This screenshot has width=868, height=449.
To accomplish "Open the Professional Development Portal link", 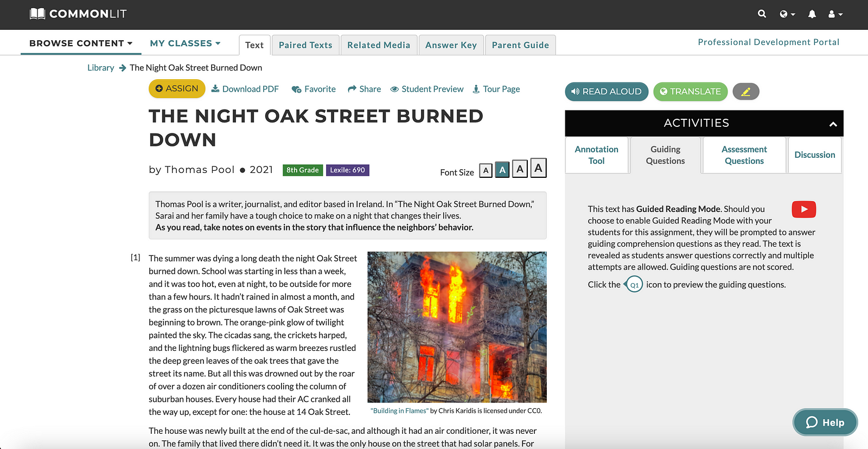I will [x=768, y=42].
